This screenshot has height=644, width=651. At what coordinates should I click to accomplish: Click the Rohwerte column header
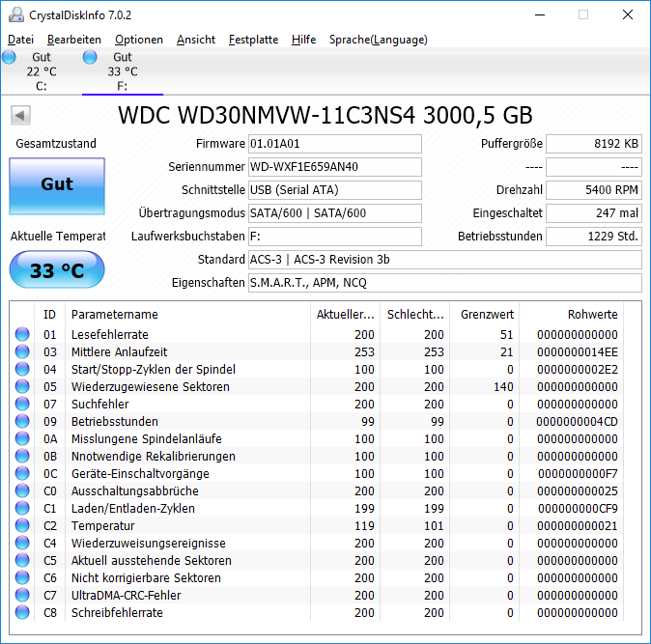tap(571, 315)
